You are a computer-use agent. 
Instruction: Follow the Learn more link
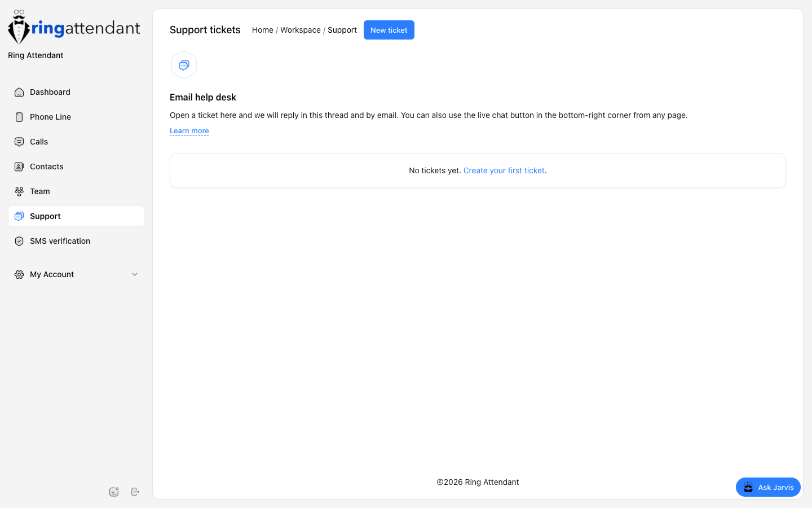point(189,131)
